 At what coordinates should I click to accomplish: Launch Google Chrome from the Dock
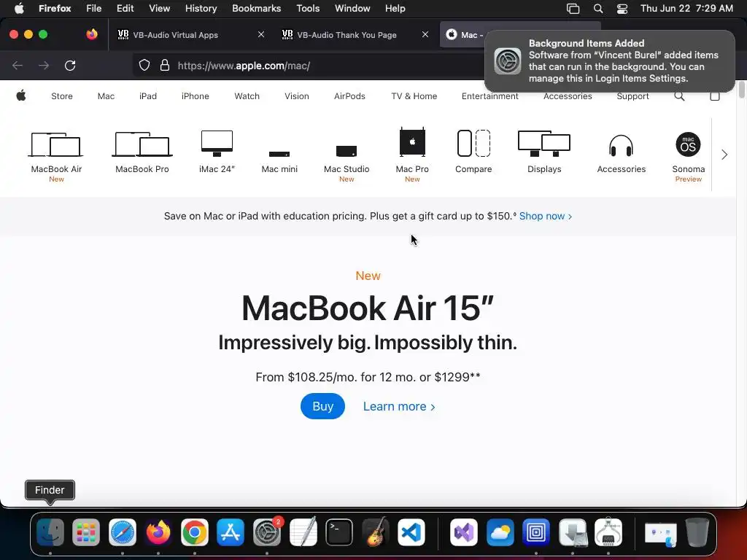(194, 532)
